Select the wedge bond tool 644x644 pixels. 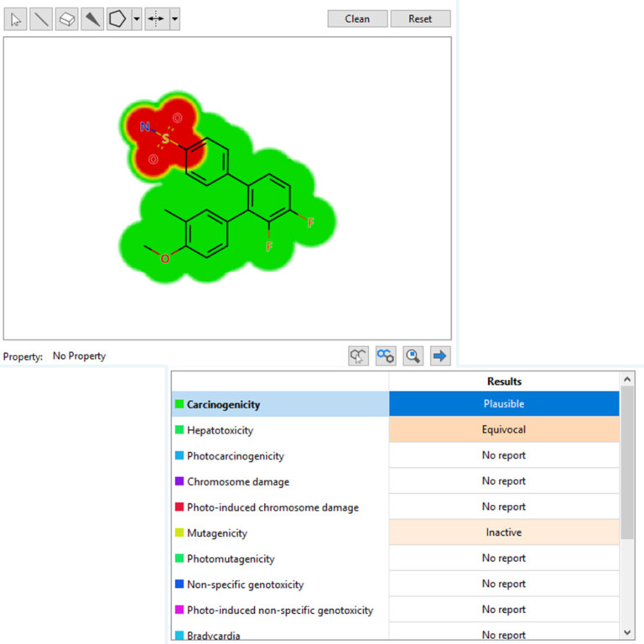click(x=92, y=19)
